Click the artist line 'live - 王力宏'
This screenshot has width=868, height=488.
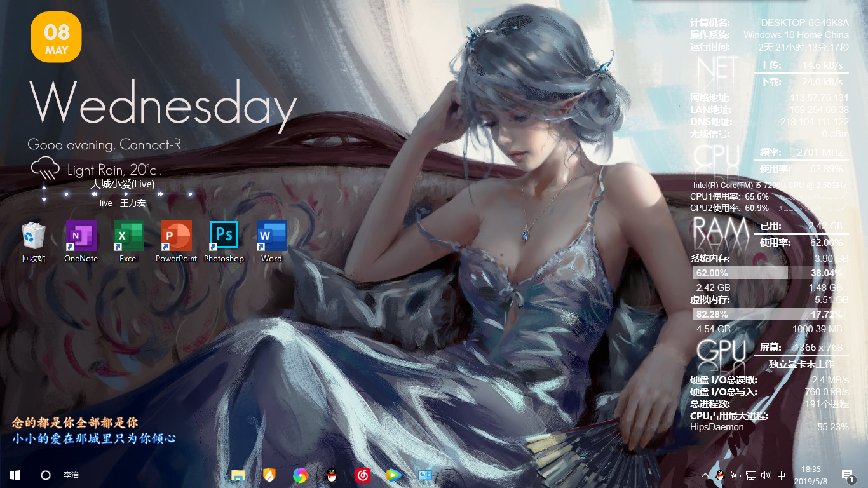(123, 203)
